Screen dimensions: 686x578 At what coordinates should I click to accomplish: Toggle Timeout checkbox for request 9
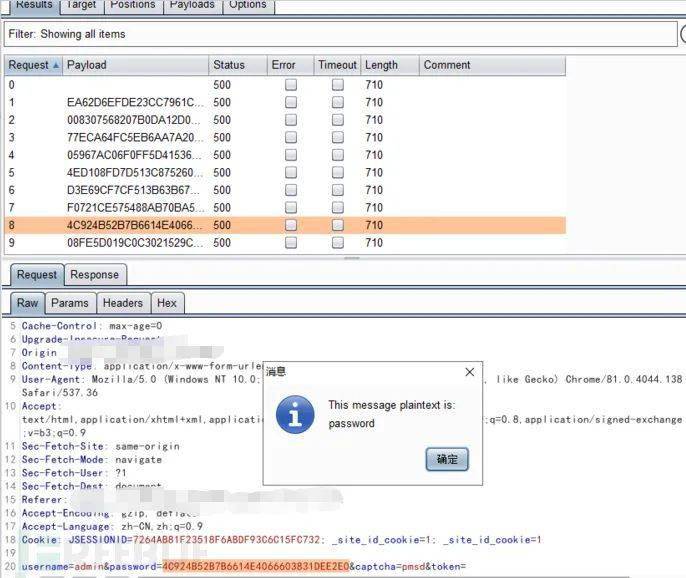click(338, 243)
